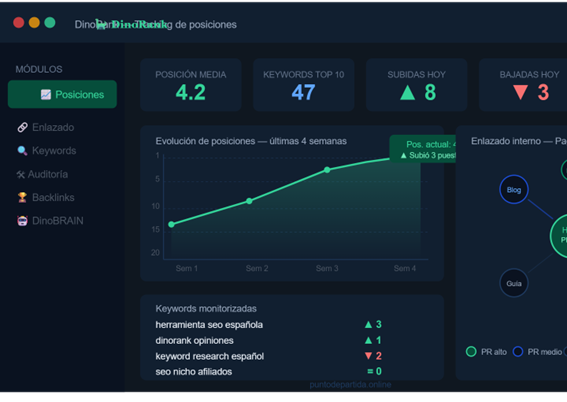This screenshot has height=402, width=567.
Task: Select the Posición Media card
Action: coord(191,85)
